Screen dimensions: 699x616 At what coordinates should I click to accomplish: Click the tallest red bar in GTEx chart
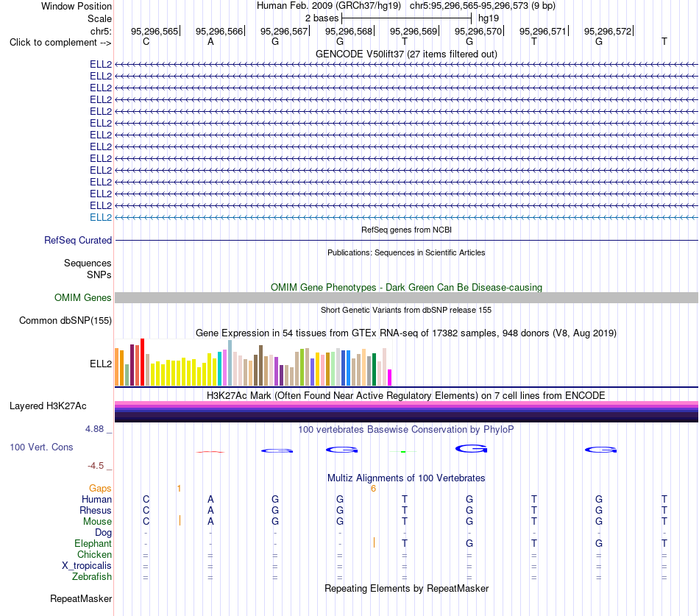[x=142, y=362]
